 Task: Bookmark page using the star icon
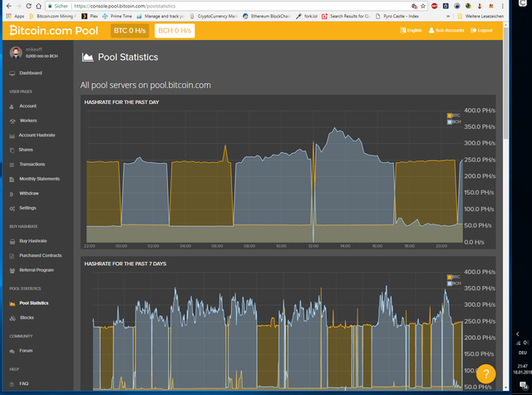click(423, 6)
